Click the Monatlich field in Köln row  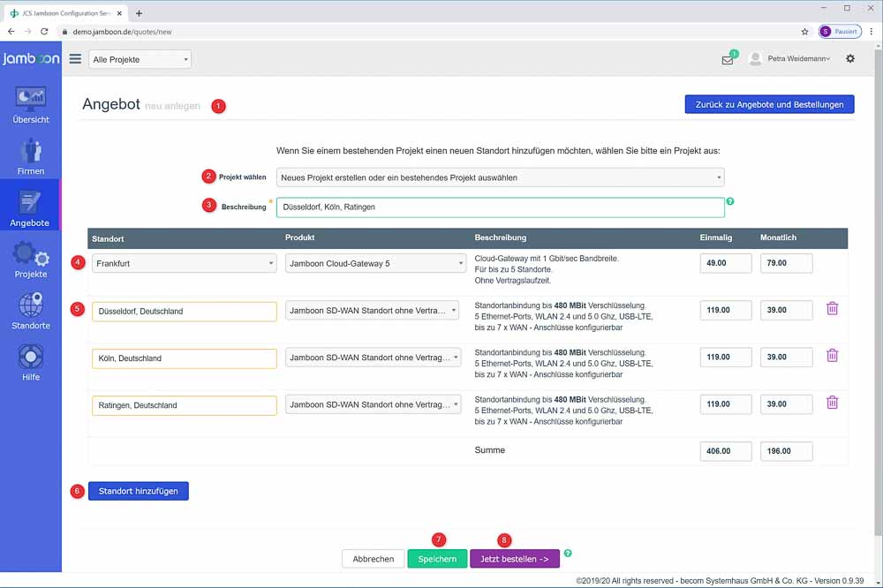786,357
